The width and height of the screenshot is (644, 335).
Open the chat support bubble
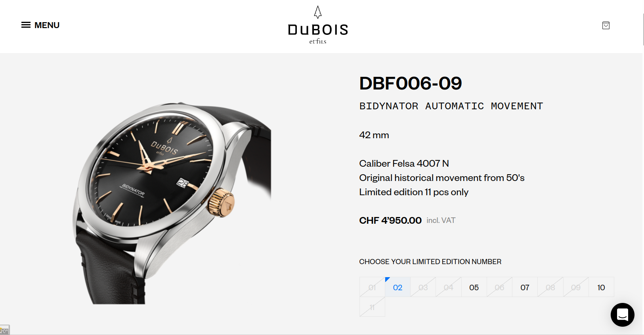point(623,315)
